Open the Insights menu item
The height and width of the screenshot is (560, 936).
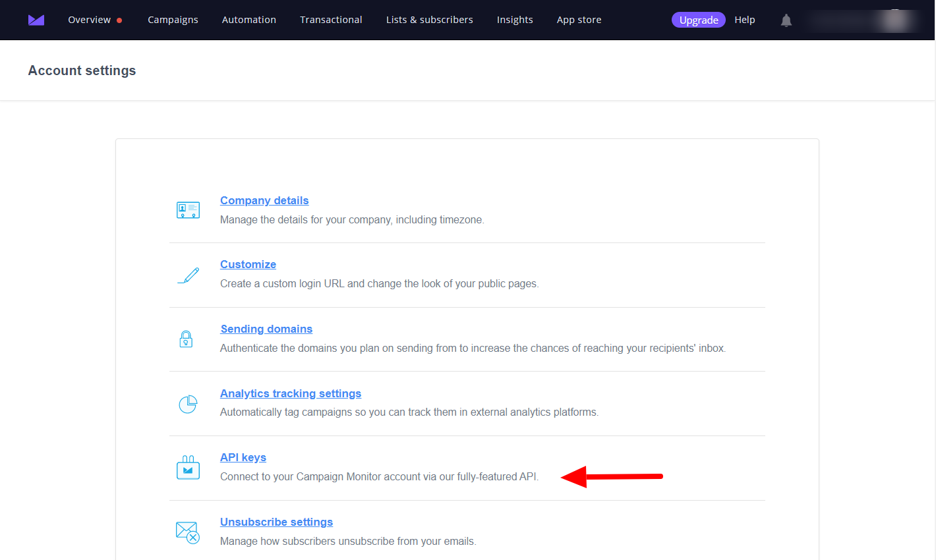click(515, 20)
